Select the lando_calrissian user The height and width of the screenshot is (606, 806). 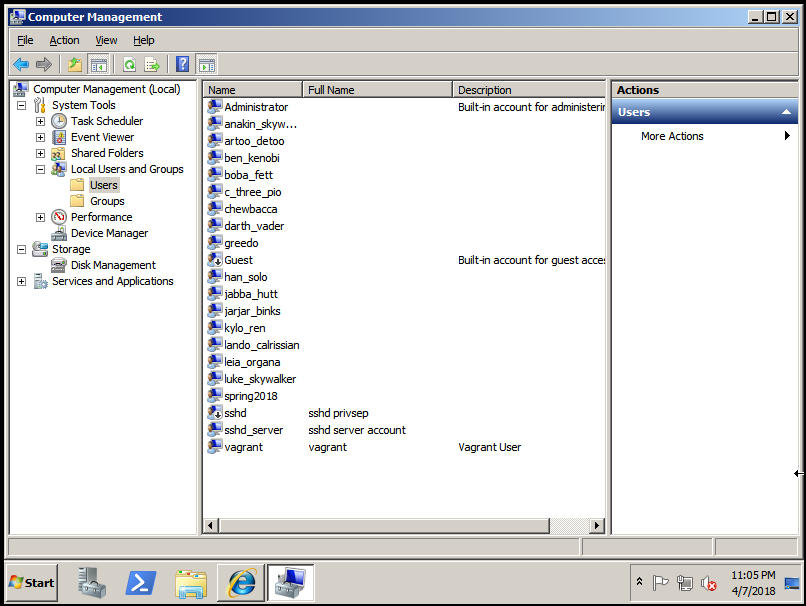pyautogui.click(x=262, y=345)
